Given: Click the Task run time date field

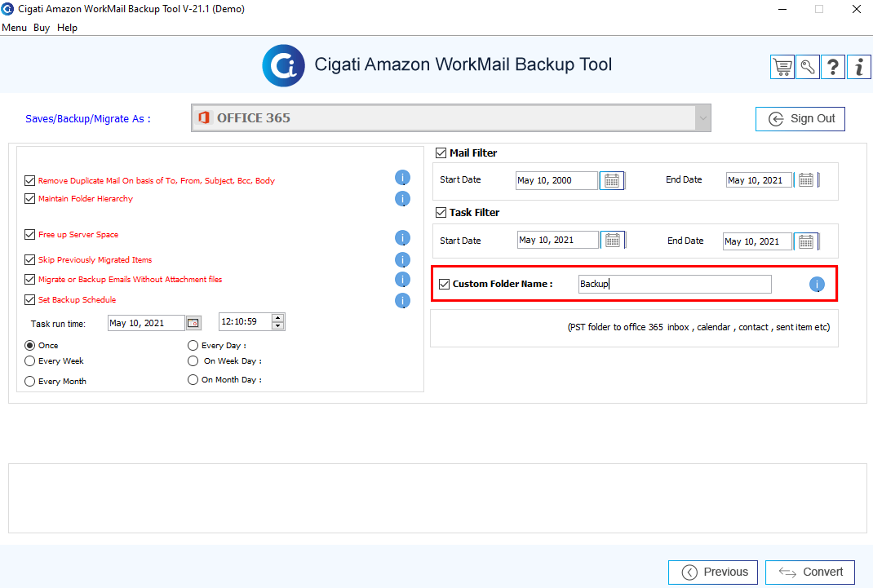Looking at the screenshot, I should click(146, 323).
